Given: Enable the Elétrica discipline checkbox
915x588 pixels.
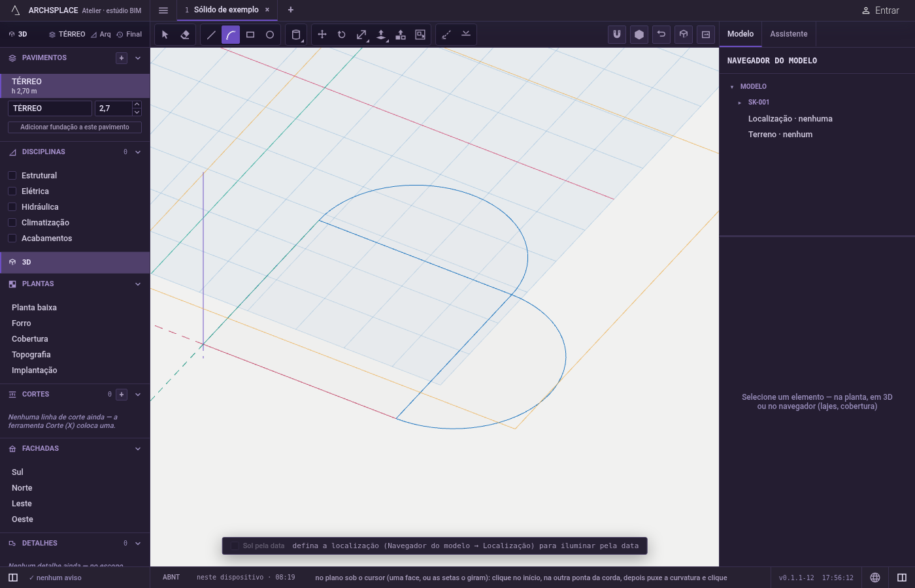Looking at the screenshot, I should [12, 191].
